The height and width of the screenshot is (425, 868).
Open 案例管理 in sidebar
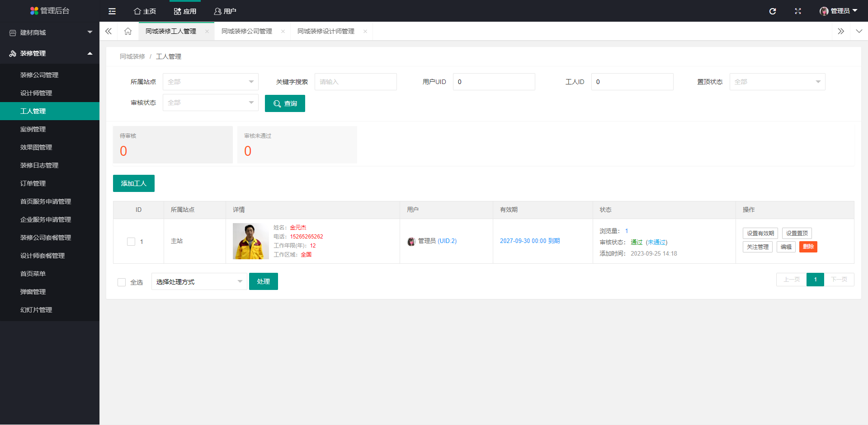click(x=50, y=129)
